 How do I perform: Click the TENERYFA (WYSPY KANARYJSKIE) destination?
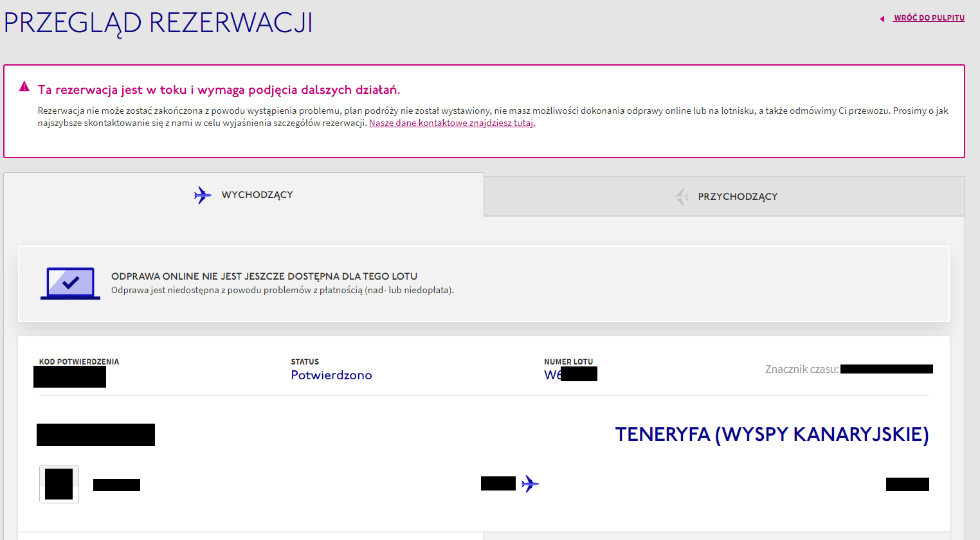click(772, 435)
